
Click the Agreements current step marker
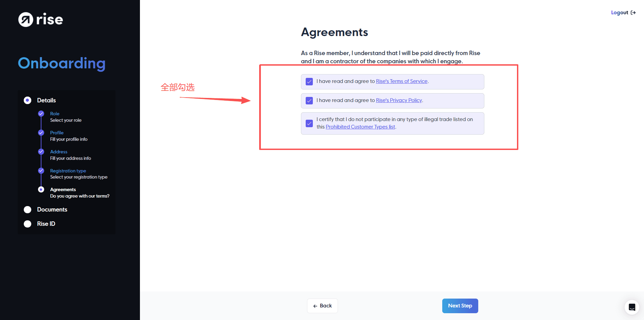pos(41,189)
